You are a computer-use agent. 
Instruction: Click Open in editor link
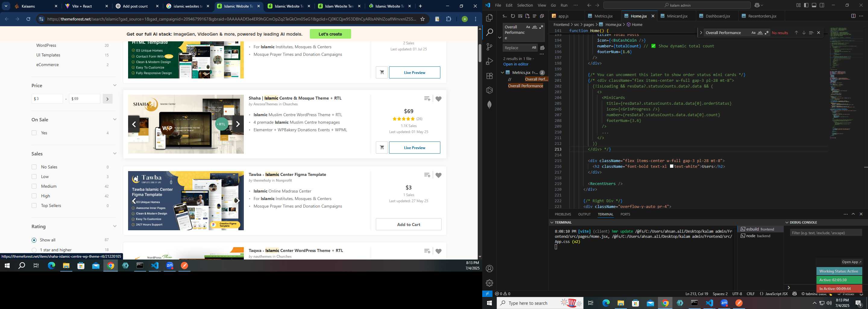coord(516,64)
